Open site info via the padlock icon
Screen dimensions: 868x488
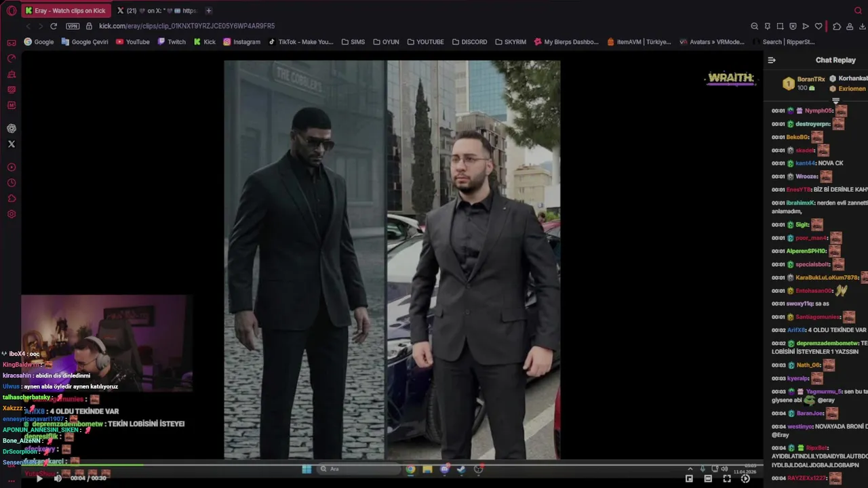[89, 26]
